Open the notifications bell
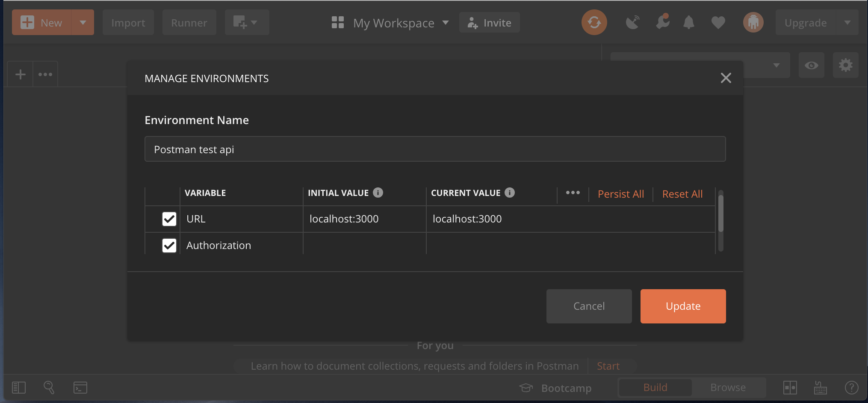 689,22
